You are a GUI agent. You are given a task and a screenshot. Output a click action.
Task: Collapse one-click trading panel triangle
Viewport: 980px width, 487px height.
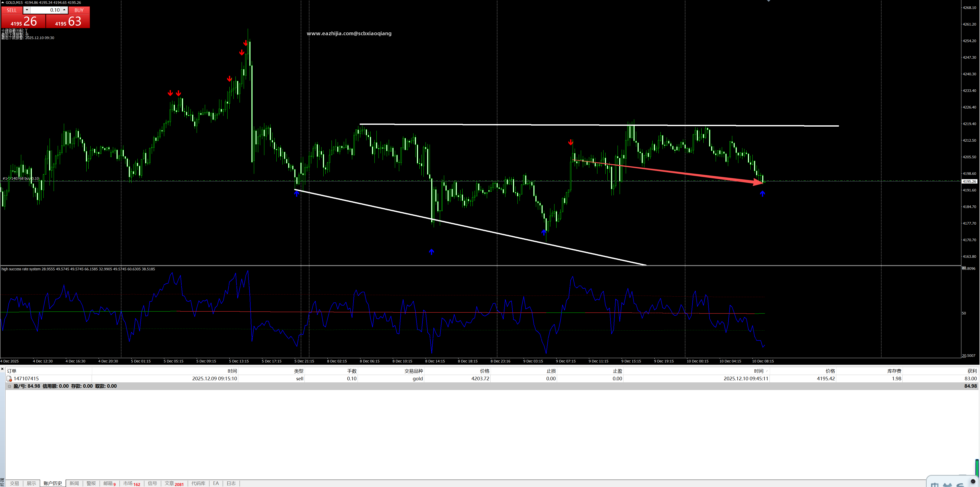[3, 2]
